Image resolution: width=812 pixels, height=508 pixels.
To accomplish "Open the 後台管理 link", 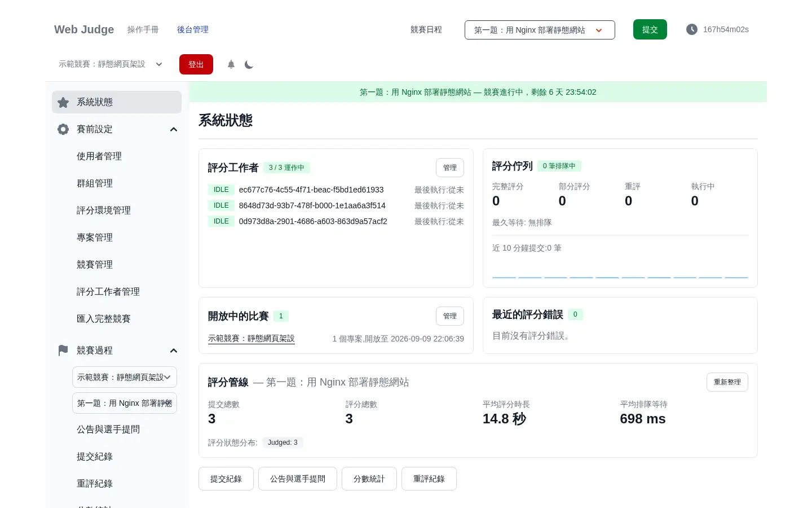I will (193, 29).
